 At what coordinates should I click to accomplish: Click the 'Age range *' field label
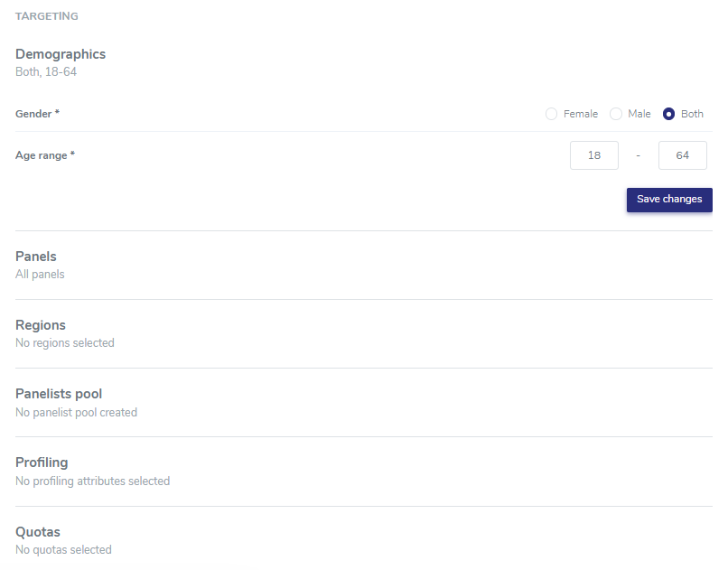coord(45,155)
